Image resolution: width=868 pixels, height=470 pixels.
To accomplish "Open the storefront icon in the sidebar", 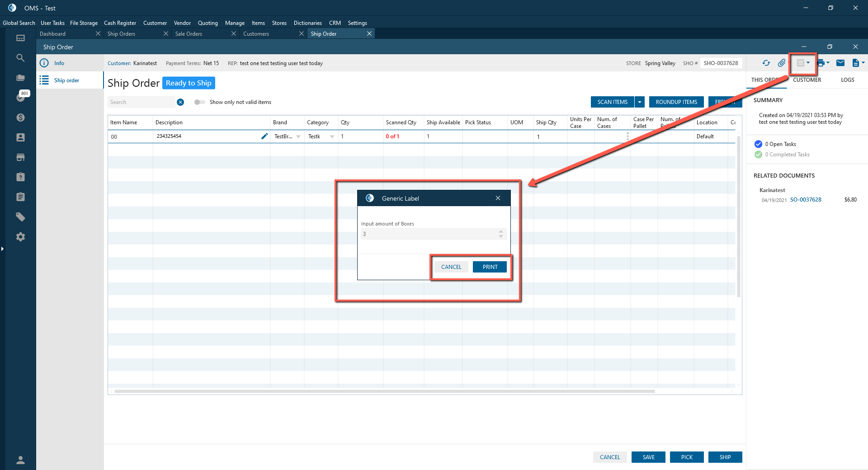I will (x=20, y=157).
